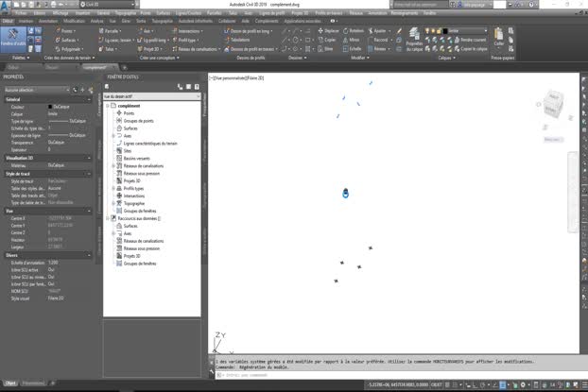The image size is (588, 392).
Task: Open the workspace switching gear in status bar
Action: click(x=523, y=384)
